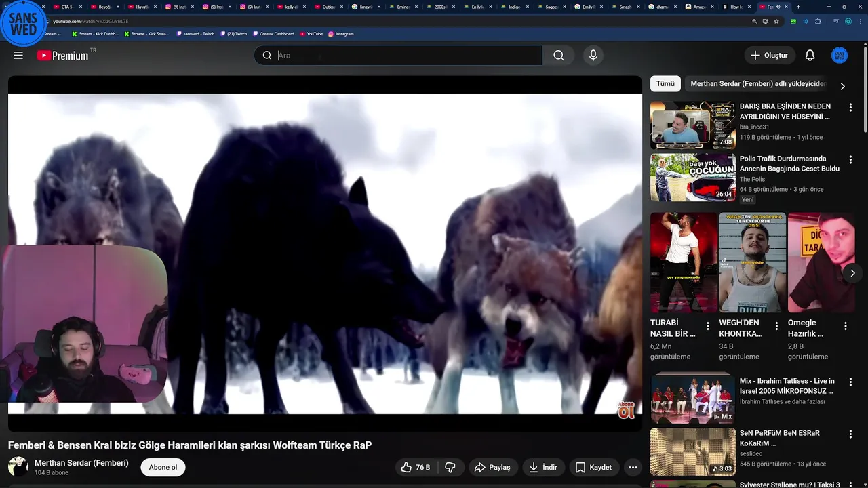The height and width of the screenshot is (488, 868).
Task: Switch to the Emily browser tab
Action: tap(587, 7)
